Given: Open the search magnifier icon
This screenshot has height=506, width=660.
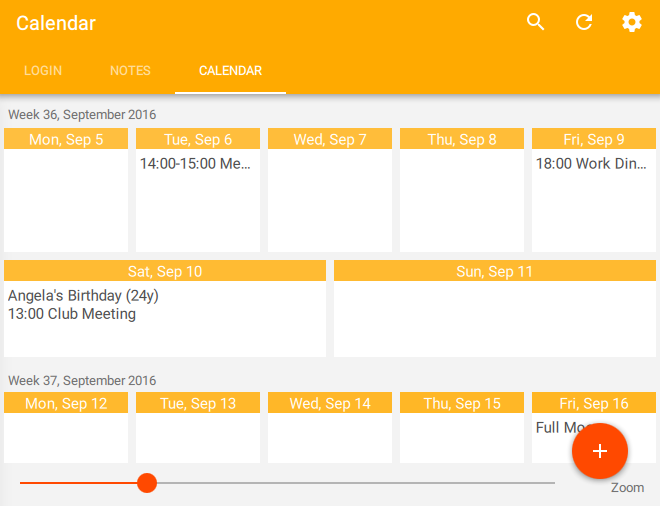Looking at the screenshot, I should (x=536, y=22).
